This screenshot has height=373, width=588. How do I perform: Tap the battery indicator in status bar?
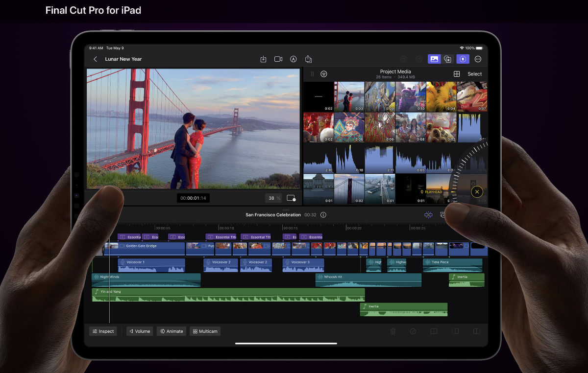click(x=480, y=48)
